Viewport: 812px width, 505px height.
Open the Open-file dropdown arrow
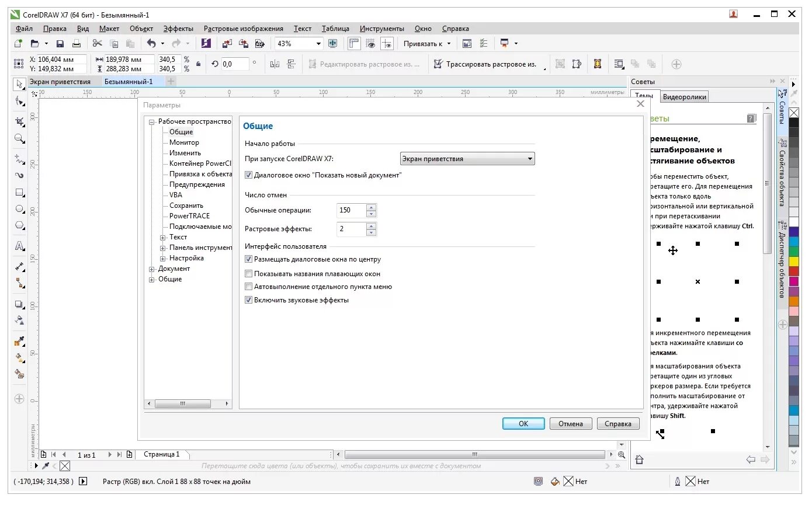(x=46, y=43)
